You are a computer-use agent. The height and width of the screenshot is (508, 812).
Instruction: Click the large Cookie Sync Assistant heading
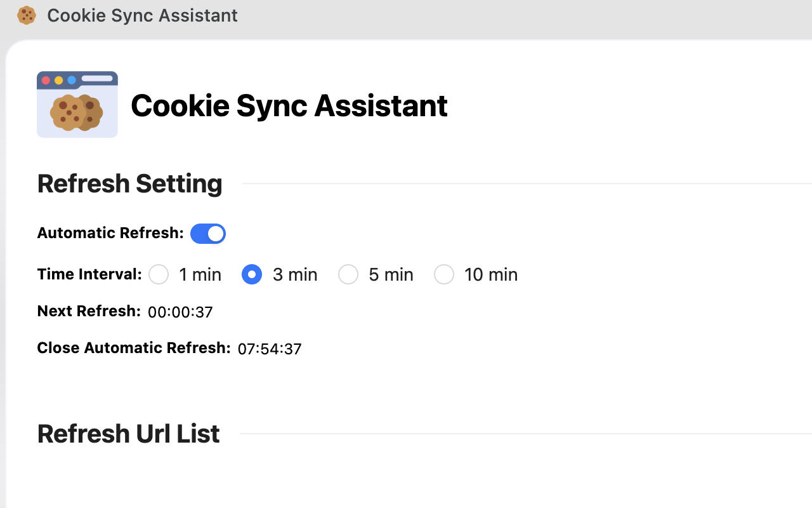[289, 105]
